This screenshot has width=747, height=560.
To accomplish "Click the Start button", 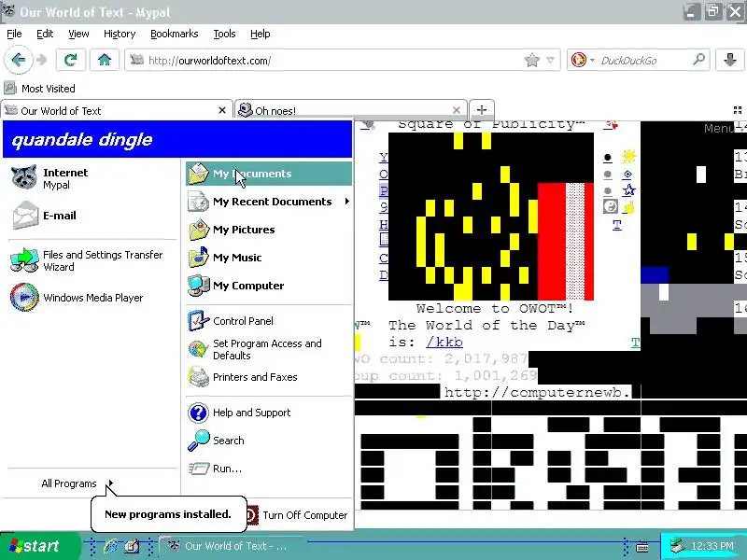I will coord(39,546).
